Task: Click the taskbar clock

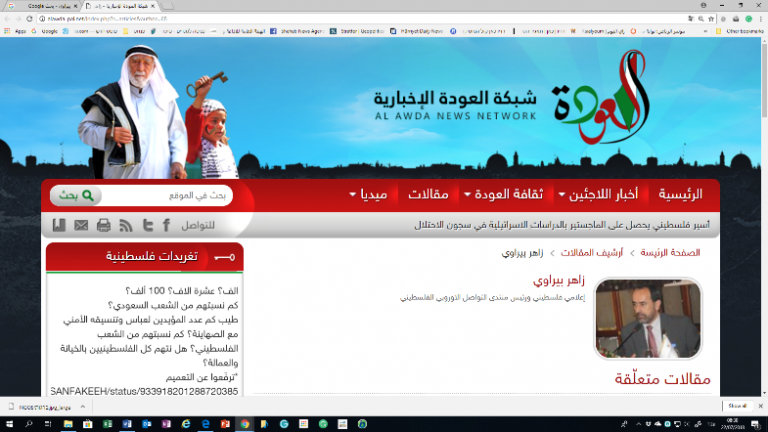Action: 733,424
